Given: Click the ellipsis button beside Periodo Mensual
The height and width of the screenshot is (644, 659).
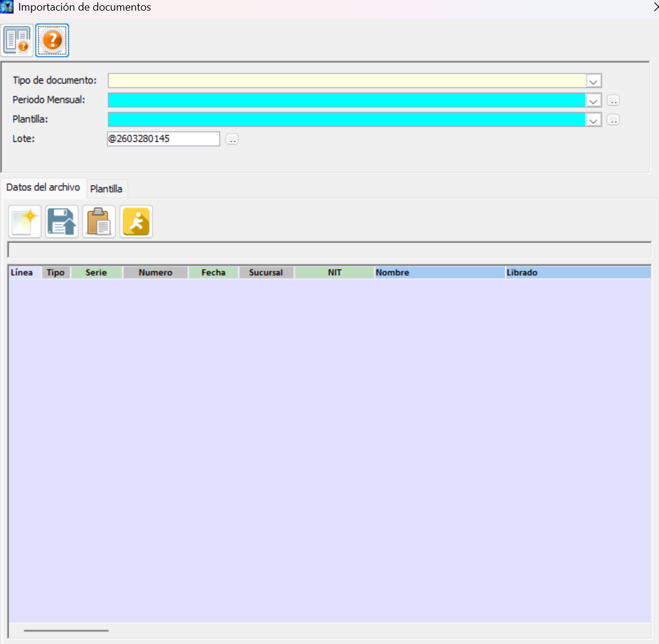Looking at the screenshot, I should (x=613, y=101).
